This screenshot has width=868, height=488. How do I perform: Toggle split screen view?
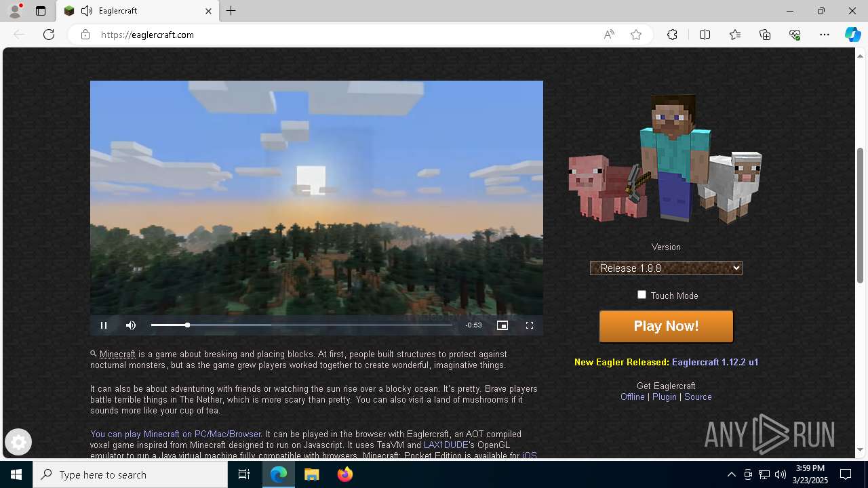[705, 35]
